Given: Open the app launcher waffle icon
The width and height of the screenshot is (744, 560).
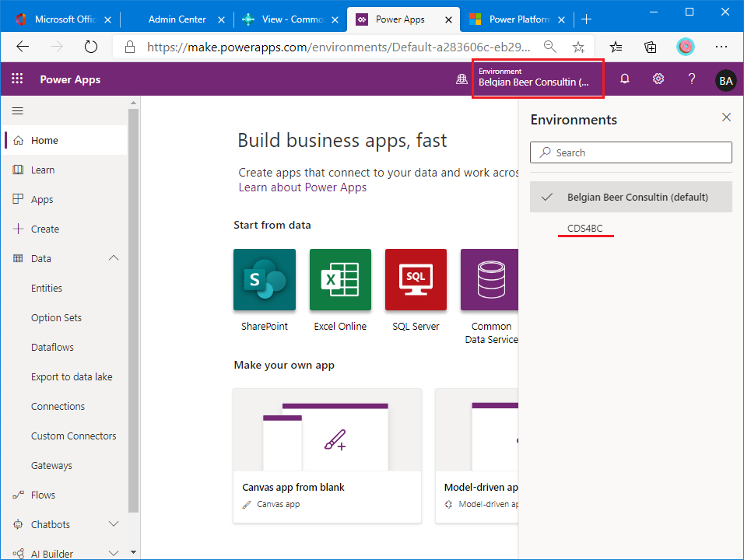Looking at the screenshot, I should pyautogui.click(x=17, y=79).
